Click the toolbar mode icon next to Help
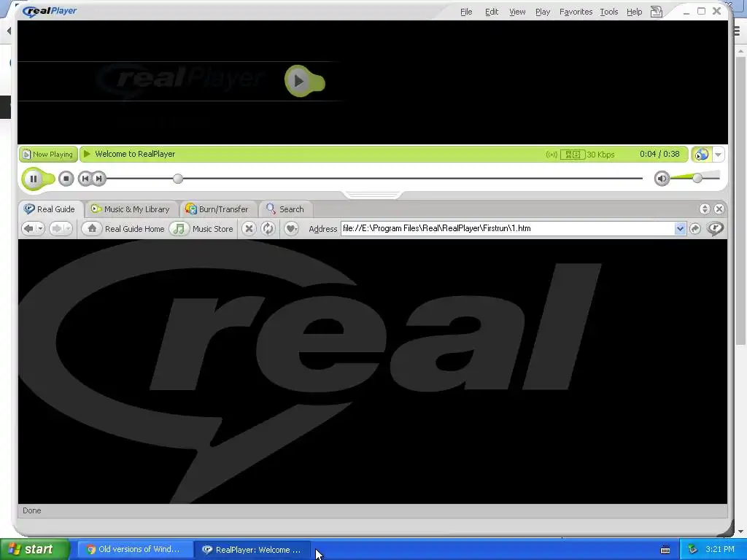Viewport: 747px width, 560px height. (x=657, y=12)
